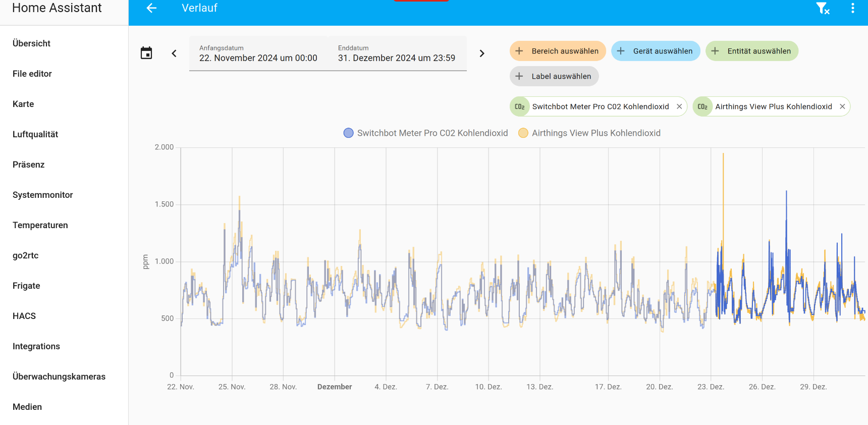This screenshot has height=425, width=868.
Task: Click the 22. Nov. x-axis label
Action: point(181,387)
